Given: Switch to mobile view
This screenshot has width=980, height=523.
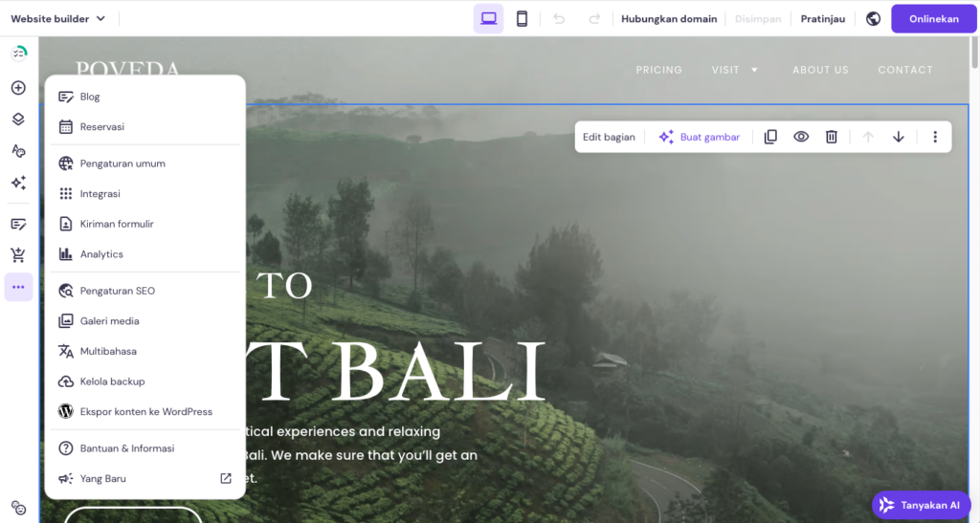Looking at the screenshot, I should pos(522,19).
